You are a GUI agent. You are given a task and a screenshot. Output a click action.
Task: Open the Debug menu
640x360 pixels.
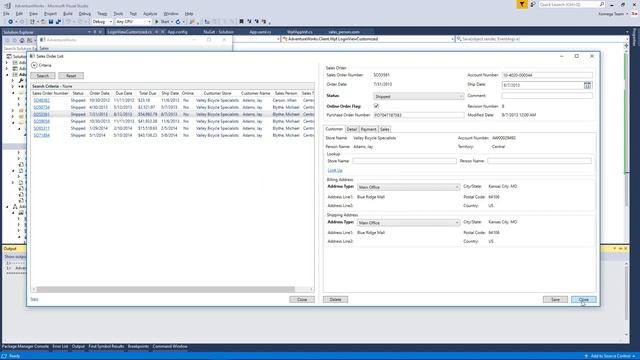pos(84,13)
